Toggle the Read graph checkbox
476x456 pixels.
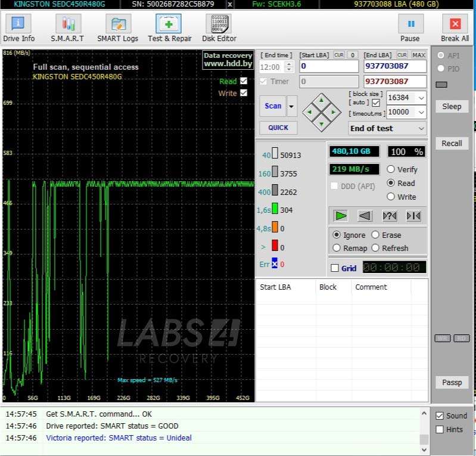pos(244,81)
